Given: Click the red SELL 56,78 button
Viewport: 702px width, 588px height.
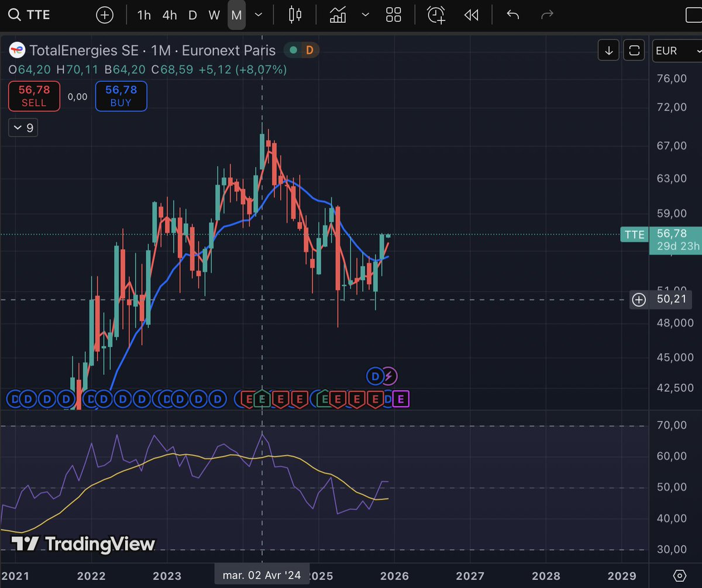Looking at the screenshot, I should (x=34, y=96).
